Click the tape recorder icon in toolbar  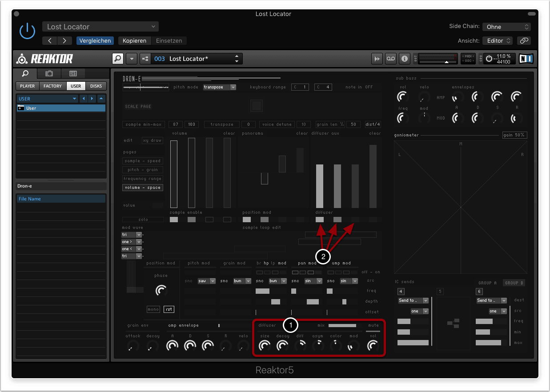tap(390, 59)
